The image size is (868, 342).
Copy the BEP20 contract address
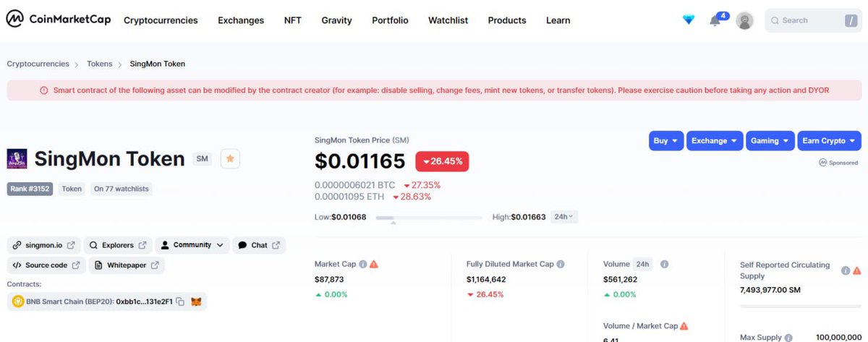pos(180,302)
